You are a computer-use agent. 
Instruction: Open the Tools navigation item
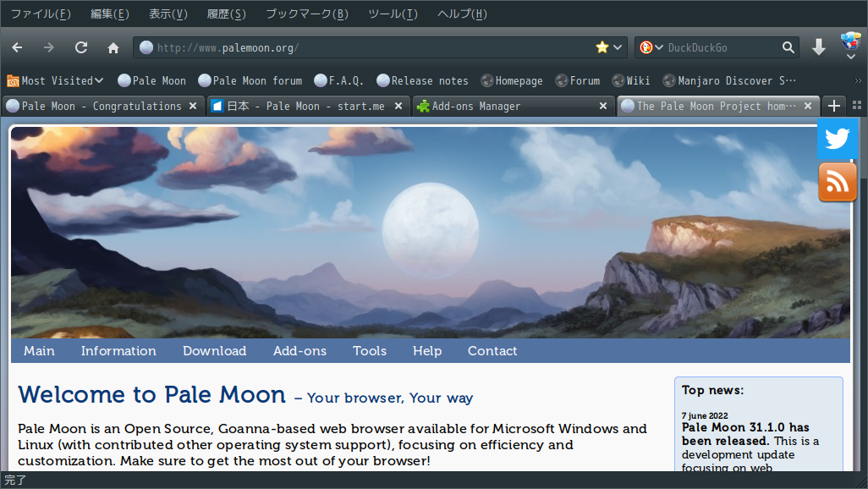point(370,351)
